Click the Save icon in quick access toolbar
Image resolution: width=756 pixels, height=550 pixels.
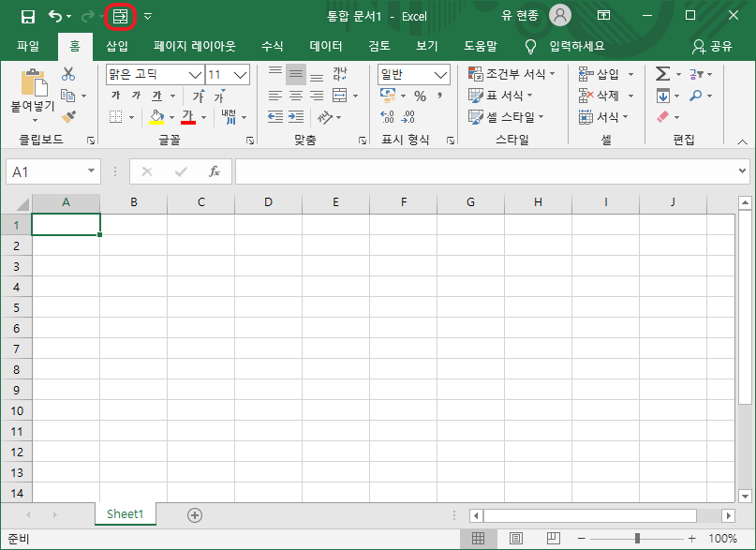click(28, 17)
